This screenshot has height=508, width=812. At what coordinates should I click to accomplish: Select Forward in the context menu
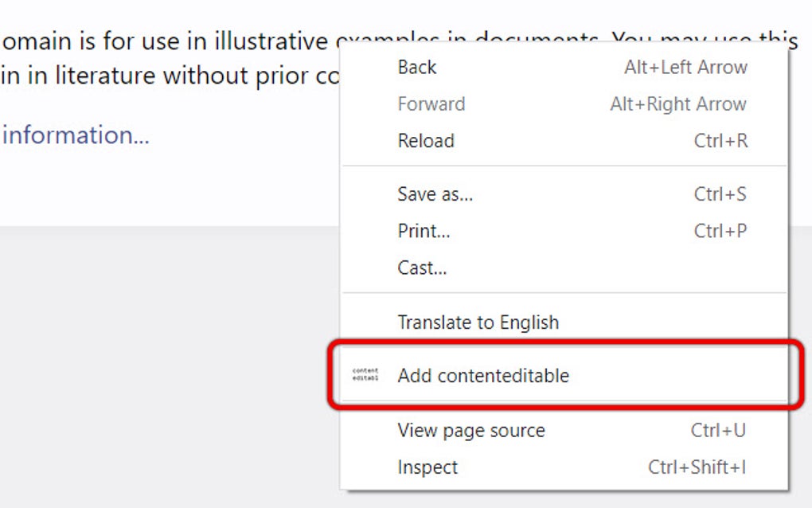tap(431, 104)
